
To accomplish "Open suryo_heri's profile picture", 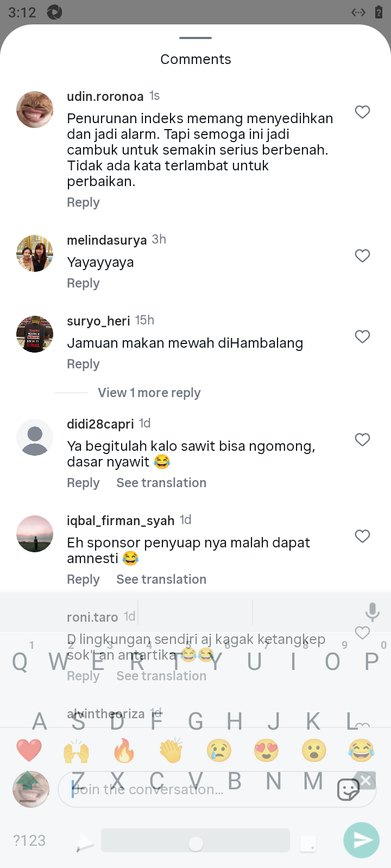I will point(35,334).
